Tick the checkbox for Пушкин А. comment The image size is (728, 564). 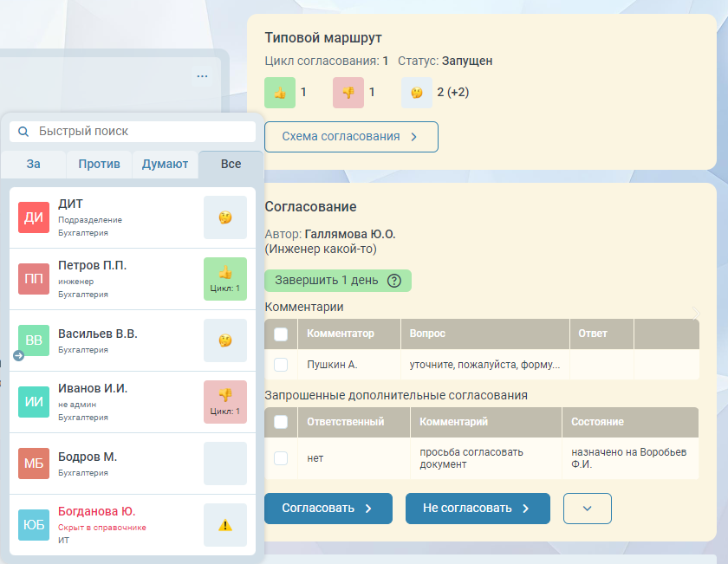[x=281, y=365]
